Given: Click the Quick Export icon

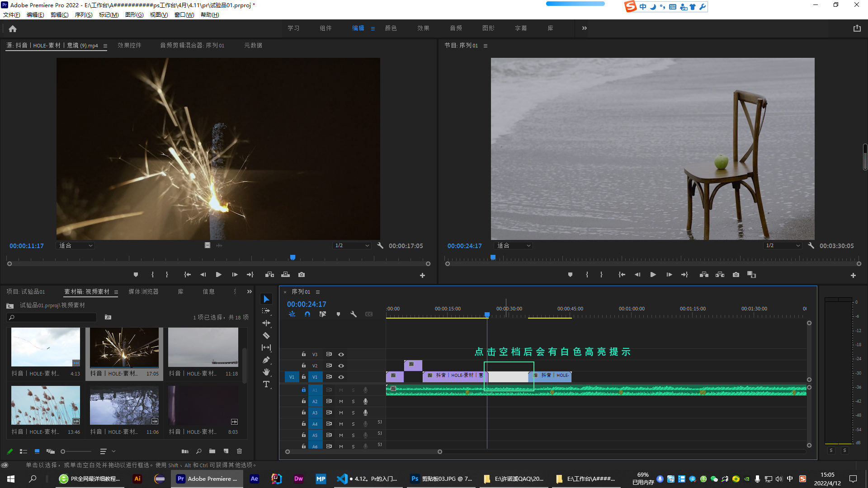Looking at the screenshot, I should click(857, 28).
